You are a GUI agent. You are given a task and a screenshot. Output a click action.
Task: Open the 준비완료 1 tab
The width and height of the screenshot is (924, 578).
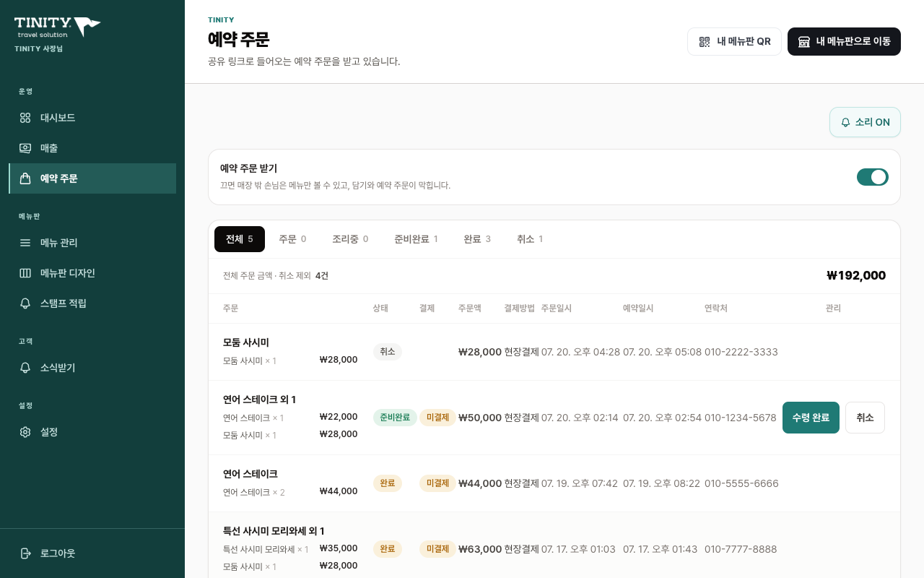click(416, 239)
